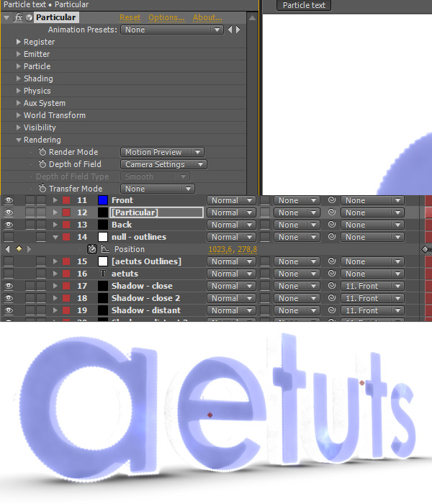
Task: Toggle the Position stopwatch in layer 14
Action: coord(92,249)
